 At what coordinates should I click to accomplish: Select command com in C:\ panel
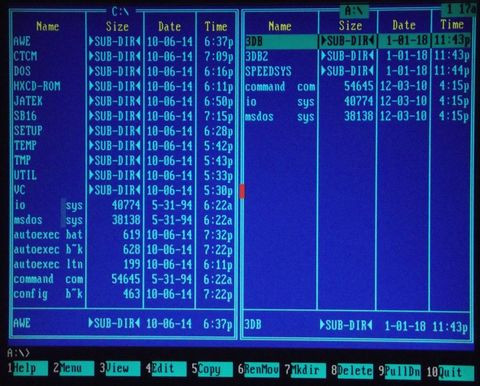(x=123, y=279)
